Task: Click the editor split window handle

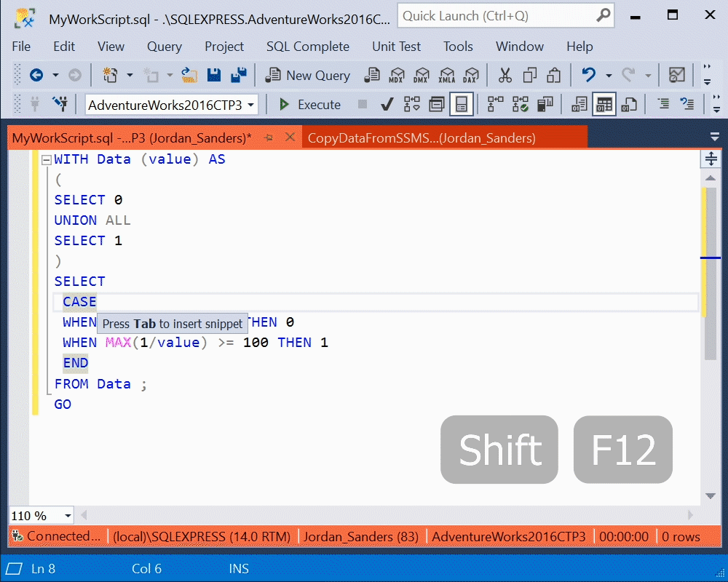Action: tap(711, 159)
